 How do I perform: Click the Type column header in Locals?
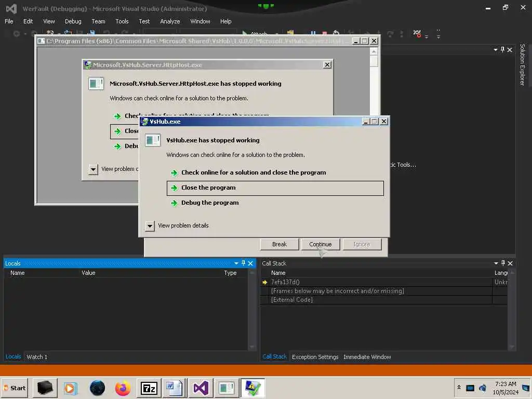[x=230, y=273]
